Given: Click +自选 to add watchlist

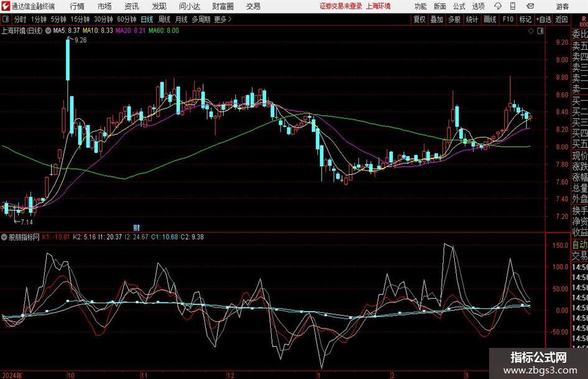Looking at the screenshot, I should pyautogui.click(x=544, y=19).
